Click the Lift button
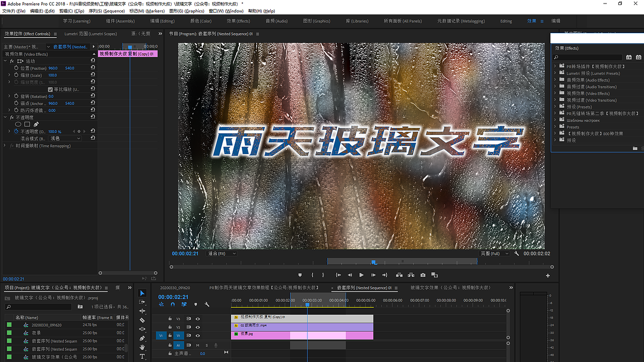 [x=399, y=275]
